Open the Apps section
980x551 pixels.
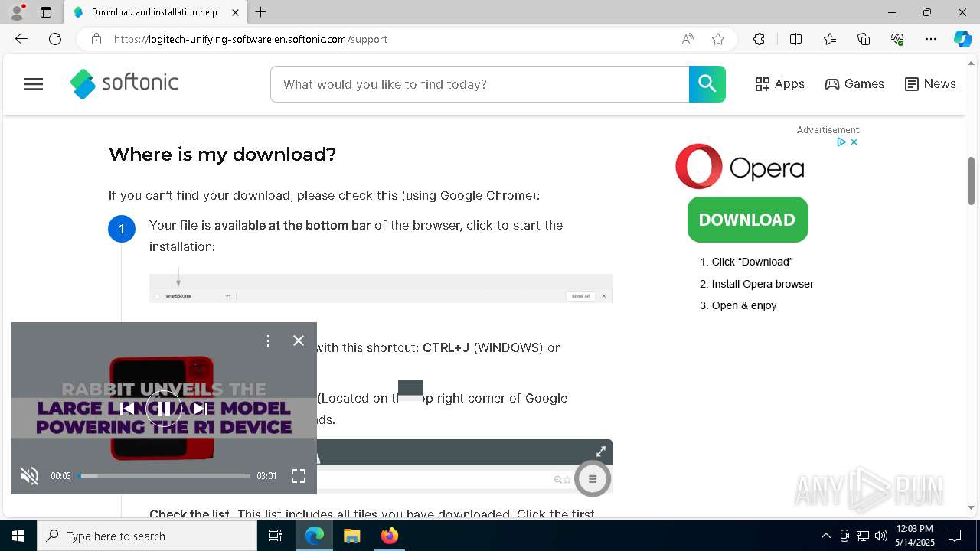pyautogui.click(x=779, y=84)
